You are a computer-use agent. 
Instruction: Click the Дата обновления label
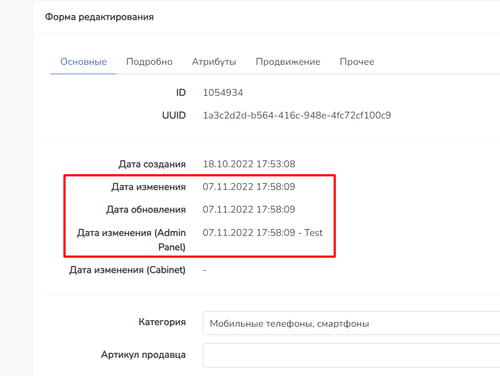(x=146, y=210)
